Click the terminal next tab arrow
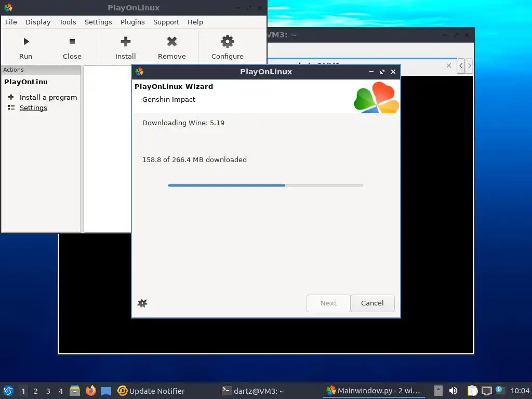 click(x=469, y=65)
